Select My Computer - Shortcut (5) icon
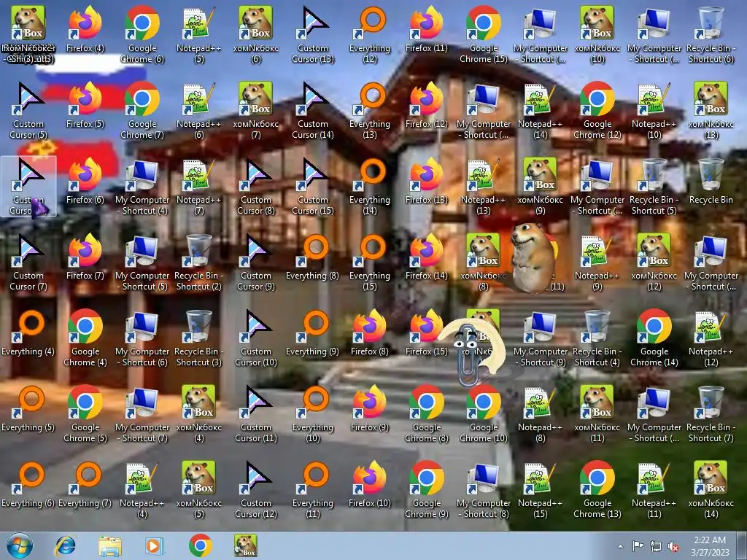 click(x=142, y=262)
